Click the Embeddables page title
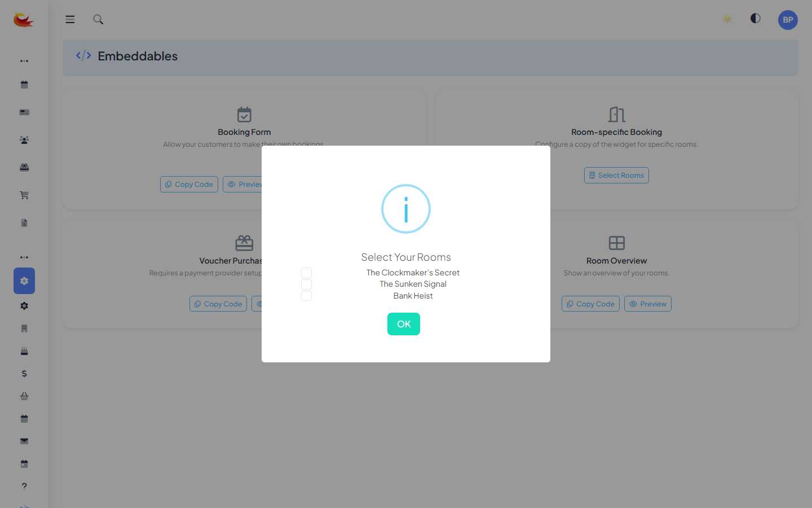Image resolution: width=812 pixels, height=508 pixels. (138, 56)
